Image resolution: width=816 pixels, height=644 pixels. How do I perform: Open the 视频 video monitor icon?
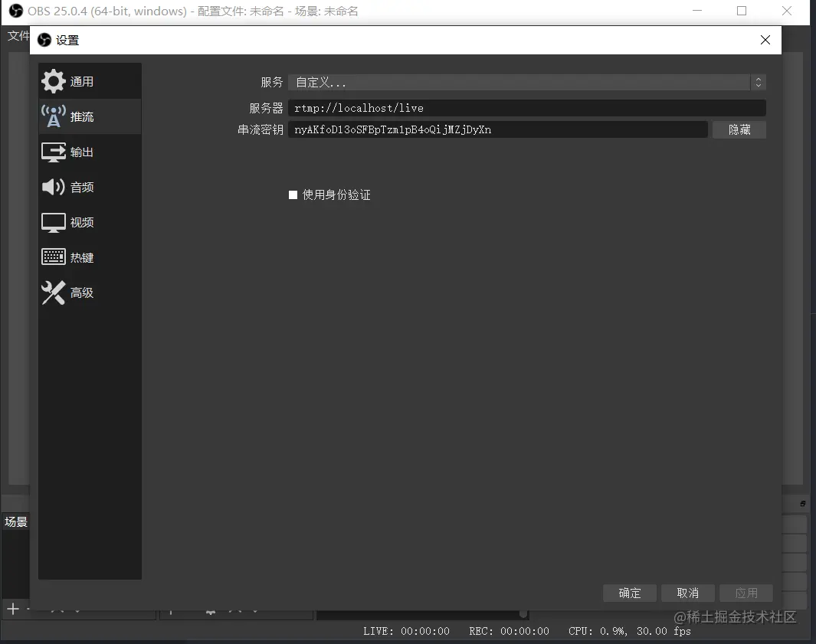pos(53,223)
